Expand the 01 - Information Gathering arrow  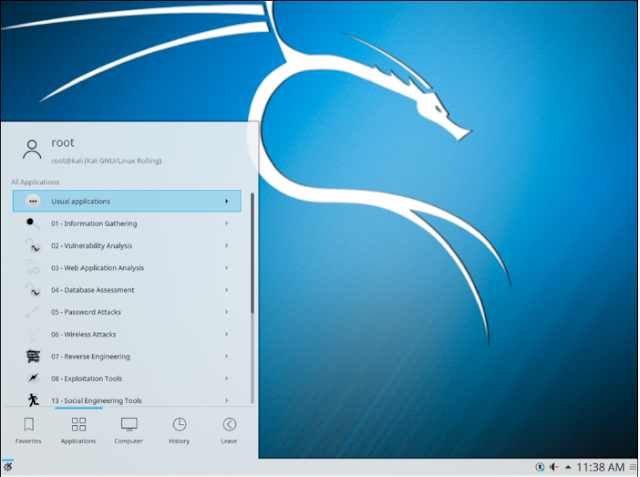[227, 223]
